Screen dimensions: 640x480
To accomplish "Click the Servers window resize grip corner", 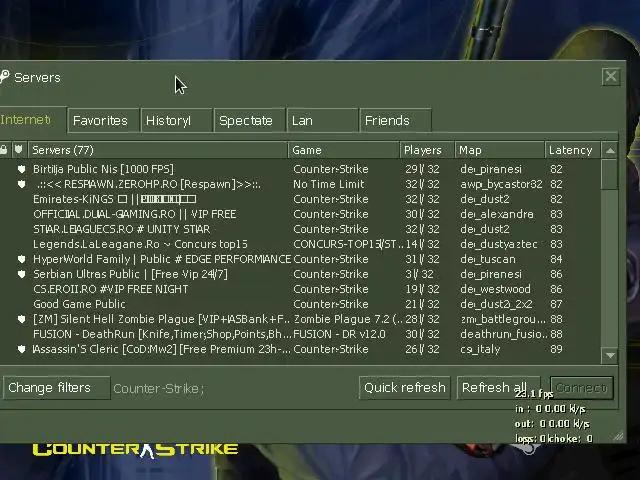I will click(619, 436).
